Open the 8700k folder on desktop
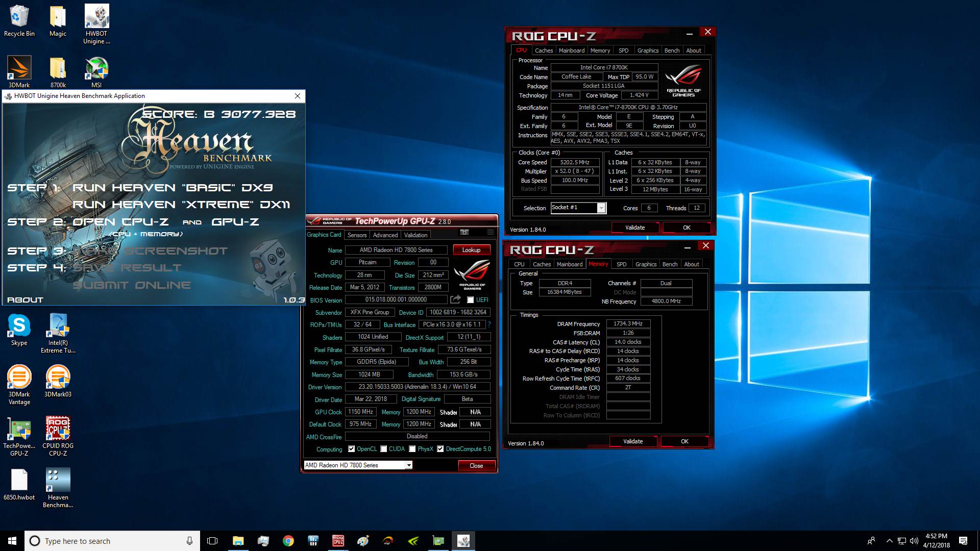 [x=58, y=72]
